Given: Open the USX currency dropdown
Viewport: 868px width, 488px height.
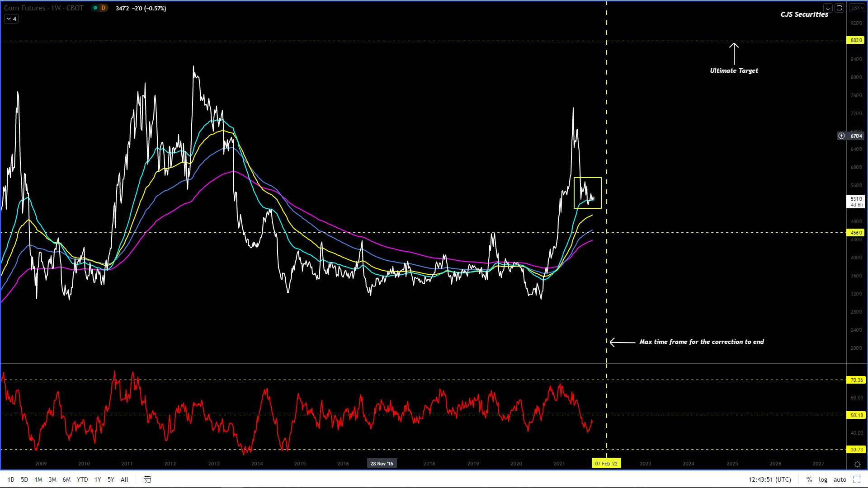Looking at the screenshot, I should [857, 8].
